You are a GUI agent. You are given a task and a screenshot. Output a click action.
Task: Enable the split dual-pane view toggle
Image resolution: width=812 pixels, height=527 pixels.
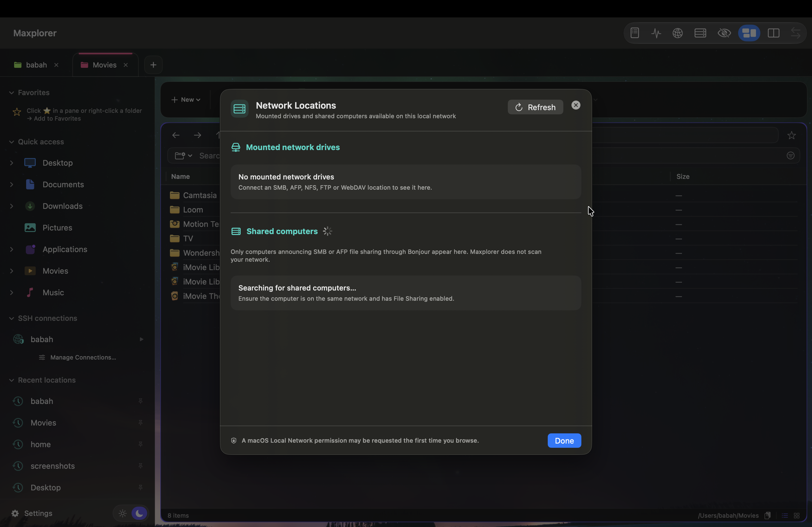(774, 33)
